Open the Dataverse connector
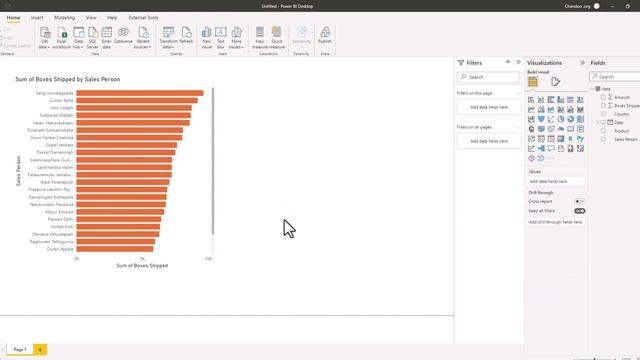Image resolution: width=640 pixels, height=360 pixels. point(123,35)
